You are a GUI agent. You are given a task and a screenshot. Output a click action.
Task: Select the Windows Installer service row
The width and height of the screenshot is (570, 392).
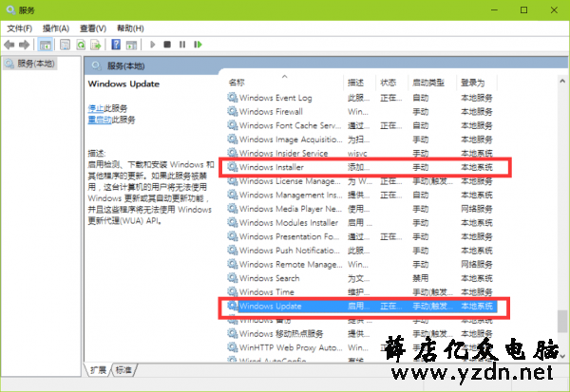pyautogui.click(x=360, y=167)
